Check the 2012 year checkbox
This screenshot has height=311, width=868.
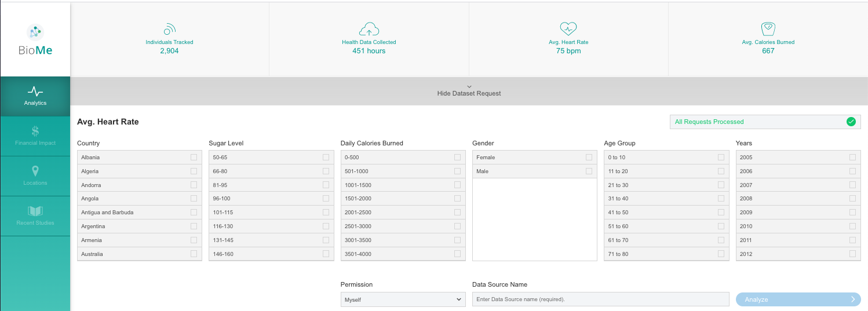[853, 254]
